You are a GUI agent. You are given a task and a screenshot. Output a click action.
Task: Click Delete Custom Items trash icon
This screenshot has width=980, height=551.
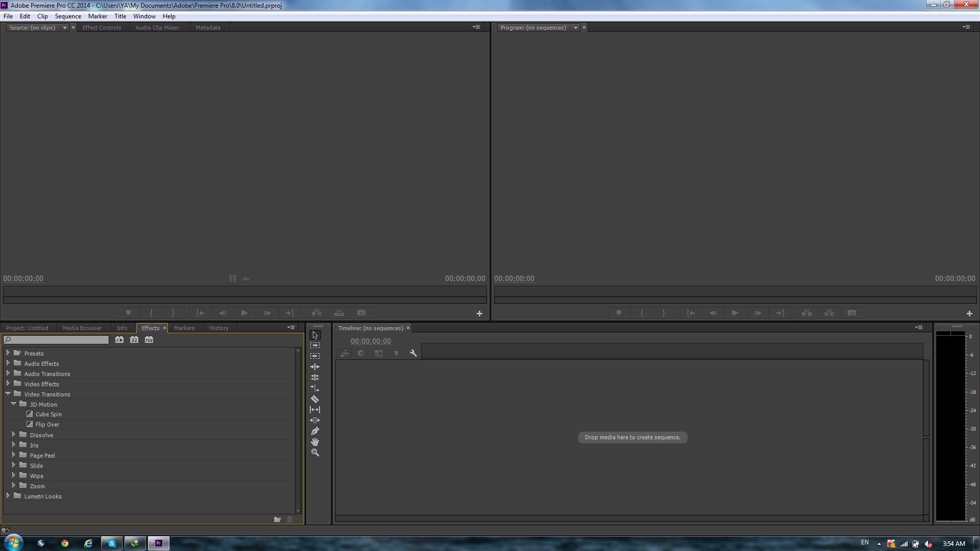coord(289,519)
